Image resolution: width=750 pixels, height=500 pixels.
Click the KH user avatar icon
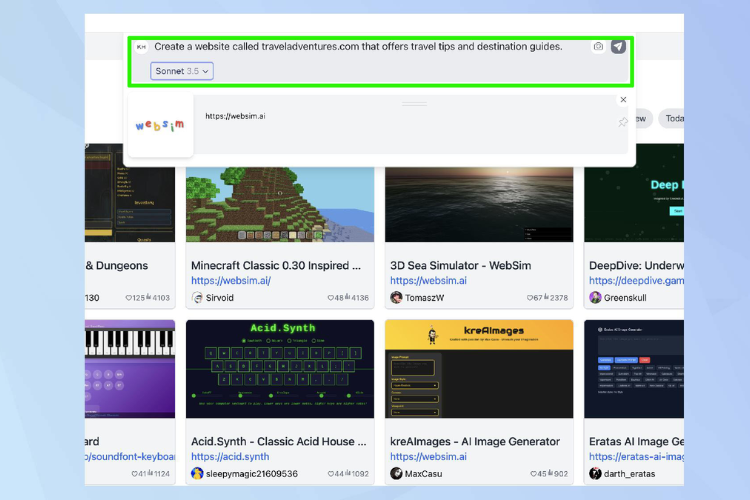(141, 47)
